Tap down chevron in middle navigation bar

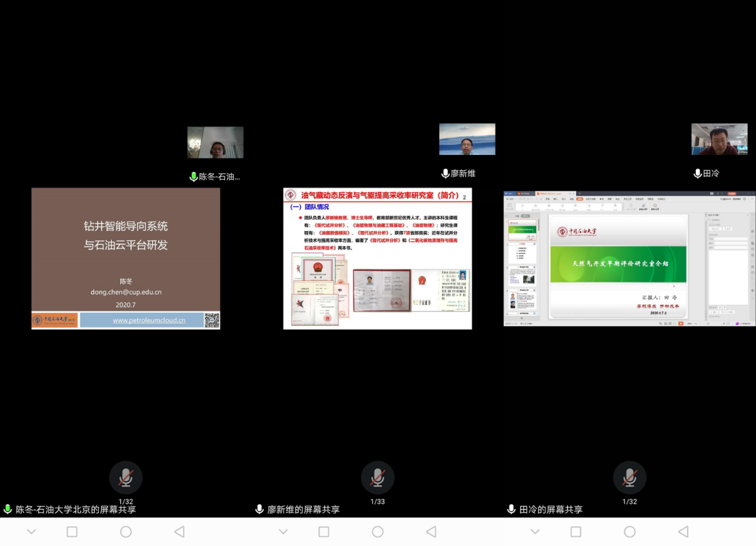(284, 532)
